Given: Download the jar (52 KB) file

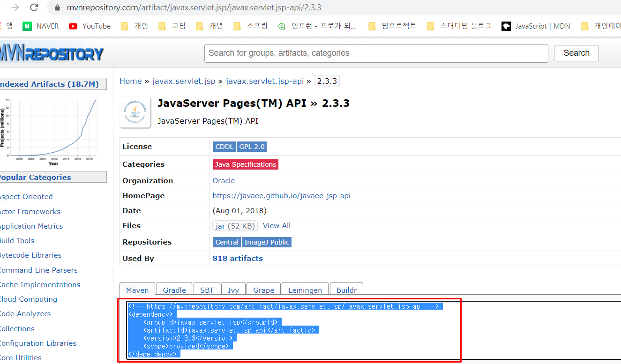Looking at the screenshot, I should (235, 226).
